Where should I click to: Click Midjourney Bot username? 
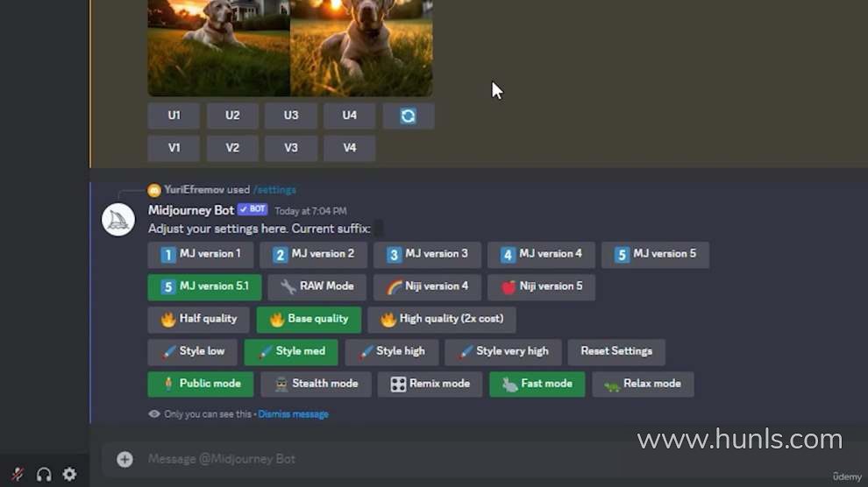tap(191, 210)
